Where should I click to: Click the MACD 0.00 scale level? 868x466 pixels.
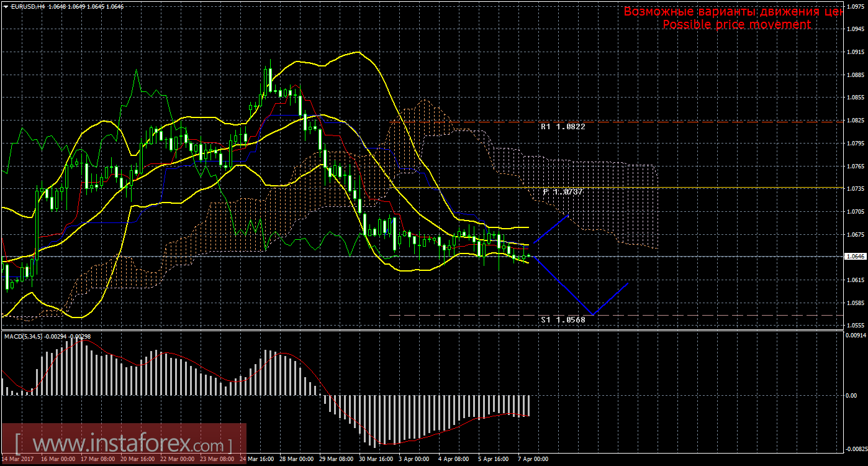852,395
